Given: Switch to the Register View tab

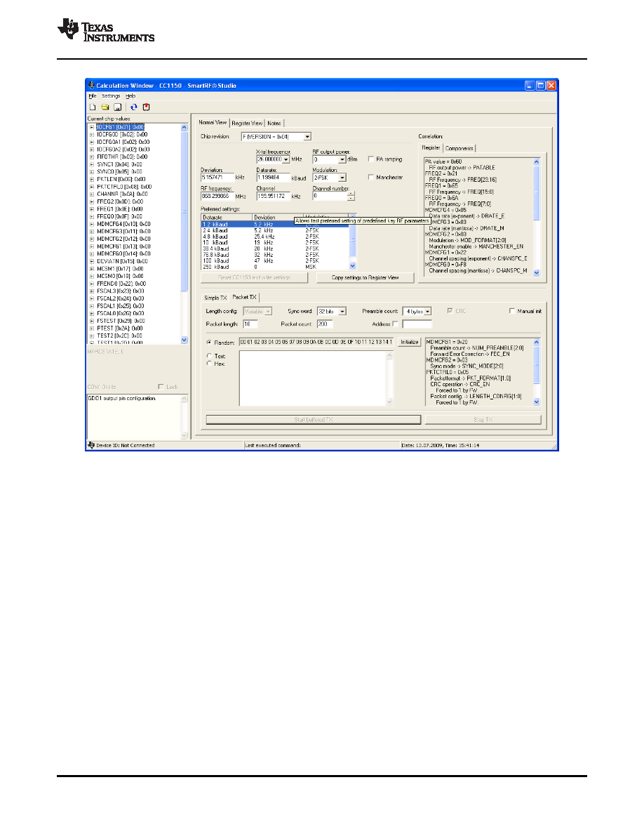Looking at the screenshot, I should 247,123.
